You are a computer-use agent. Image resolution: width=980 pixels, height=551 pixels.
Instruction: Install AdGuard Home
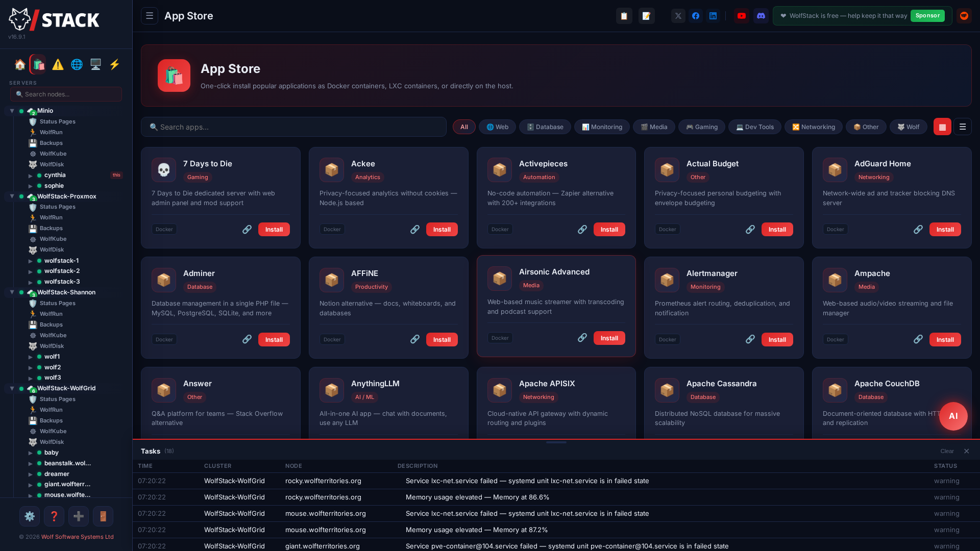[x=945, y=230]
